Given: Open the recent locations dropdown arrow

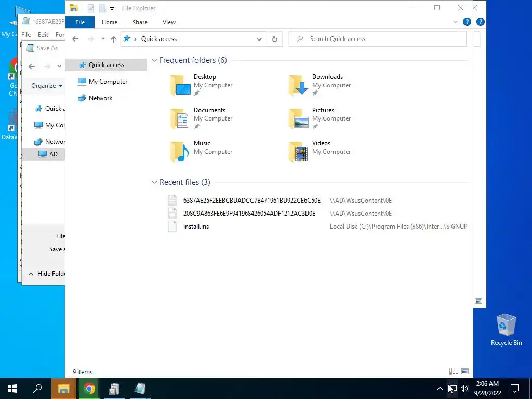Looking at the screenshot, I should coord(103,39).
